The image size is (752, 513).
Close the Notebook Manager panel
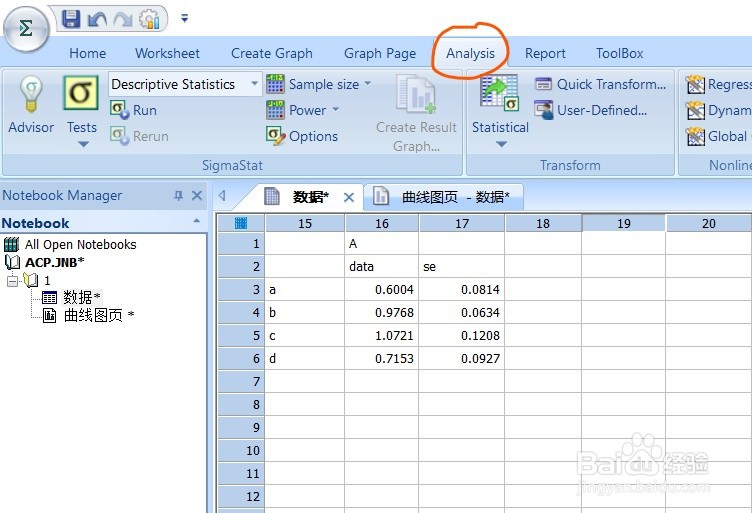197,195
